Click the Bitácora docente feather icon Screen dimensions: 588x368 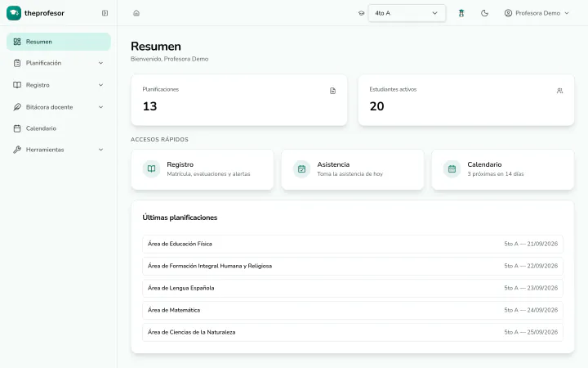(17, 107)
